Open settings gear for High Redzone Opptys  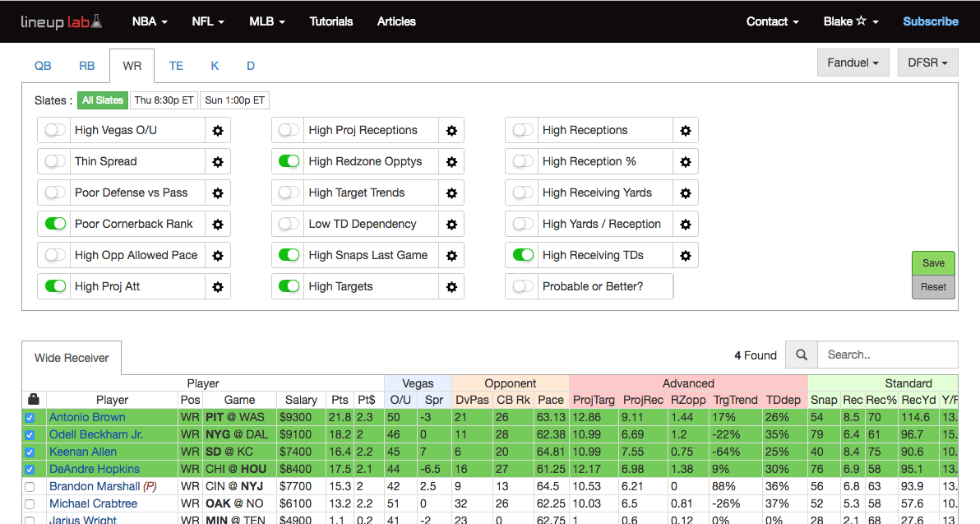point(451,162)
